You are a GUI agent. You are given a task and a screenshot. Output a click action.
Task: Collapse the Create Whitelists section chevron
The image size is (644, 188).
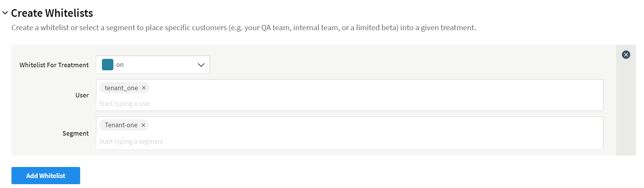tap(5, 13)
